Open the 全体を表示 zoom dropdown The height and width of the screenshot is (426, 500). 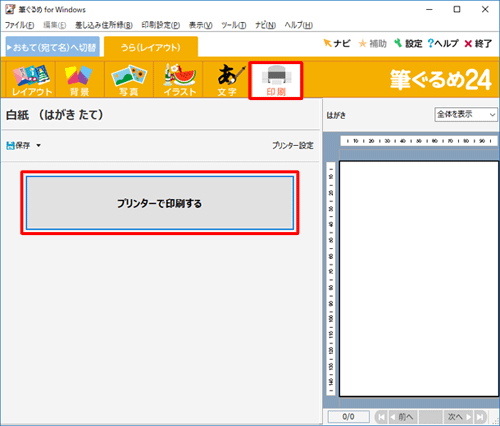point(466,114)
